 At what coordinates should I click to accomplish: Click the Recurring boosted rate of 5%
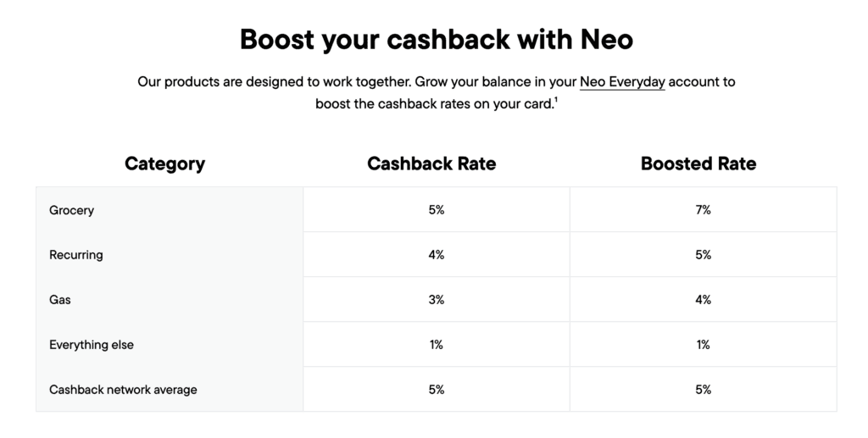703,255
